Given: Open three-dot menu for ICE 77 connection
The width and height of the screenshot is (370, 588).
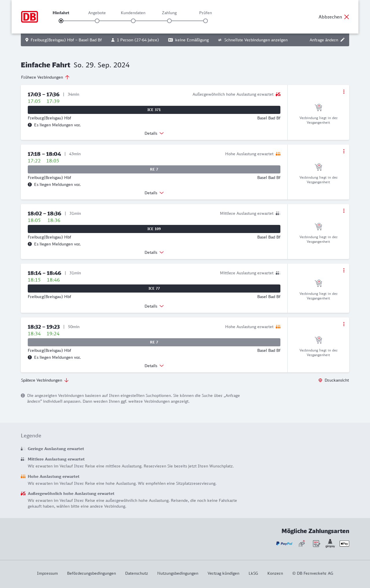Looking at the screenshot, I should (x=344, y=270).
